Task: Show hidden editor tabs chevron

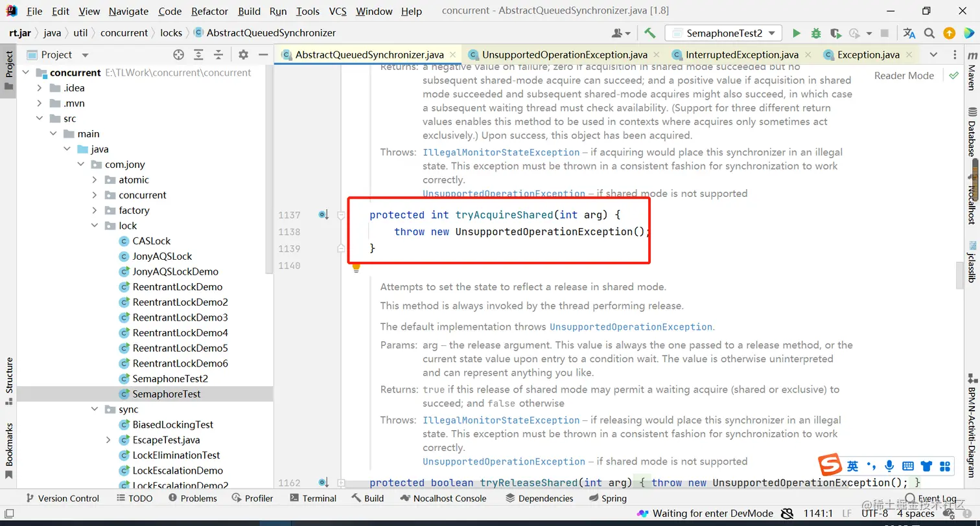Action: [x=933, y=55]
